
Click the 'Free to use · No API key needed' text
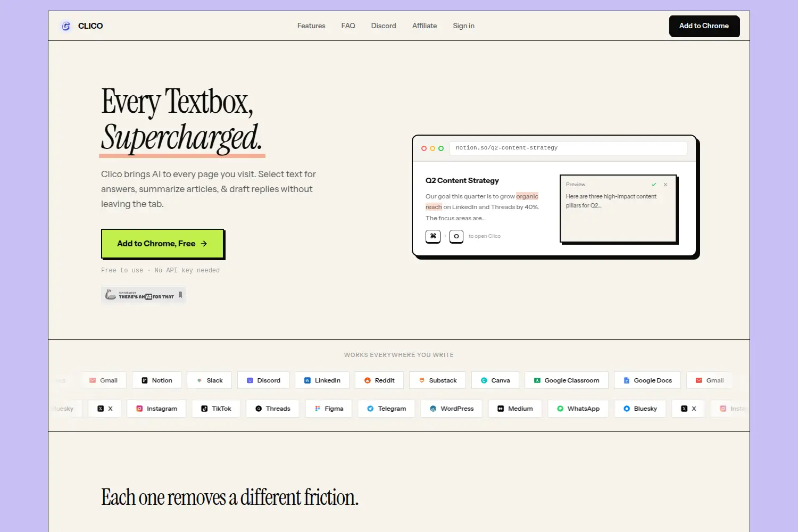[160, 270]
